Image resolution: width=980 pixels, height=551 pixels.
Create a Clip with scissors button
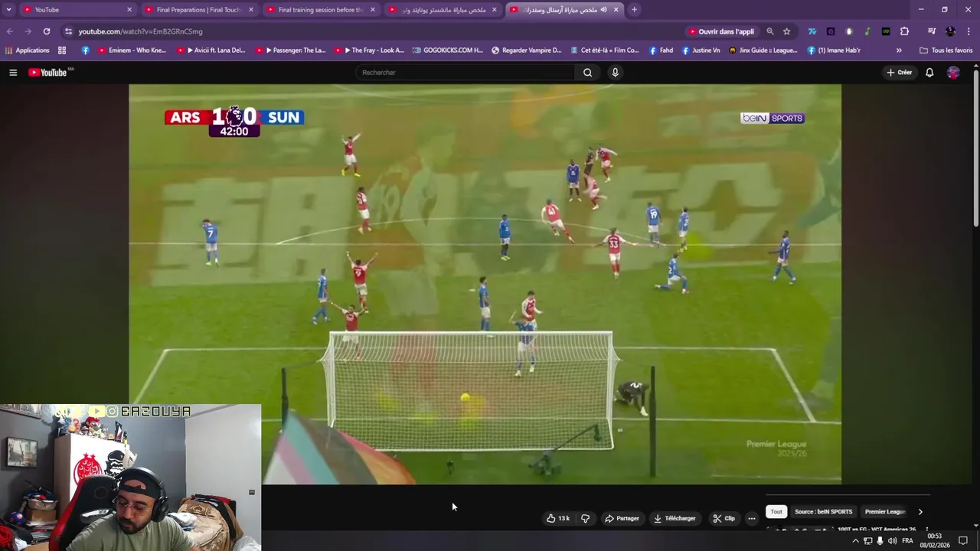tap(724, 518)
